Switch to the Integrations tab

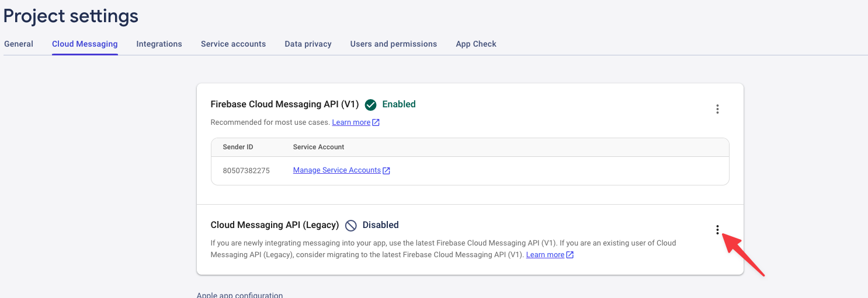[x=159, y=44]
